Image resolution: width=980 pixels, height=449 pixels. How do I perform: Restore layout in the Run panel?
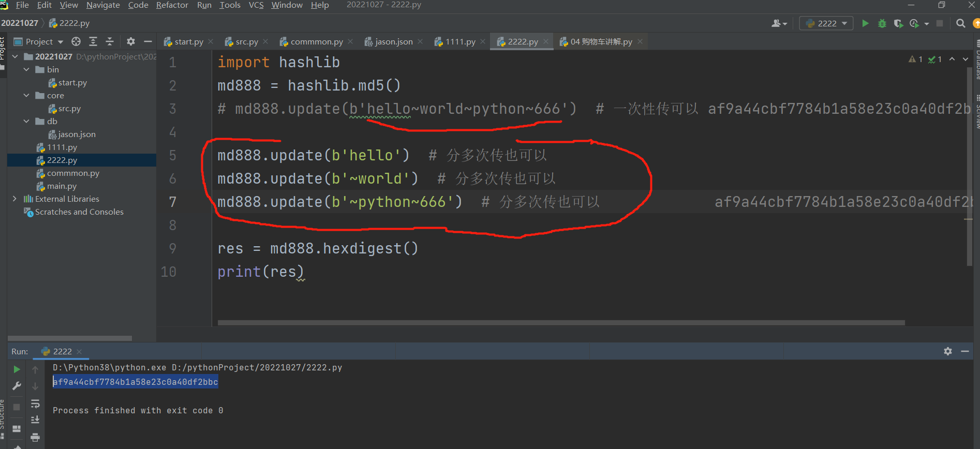17,429
